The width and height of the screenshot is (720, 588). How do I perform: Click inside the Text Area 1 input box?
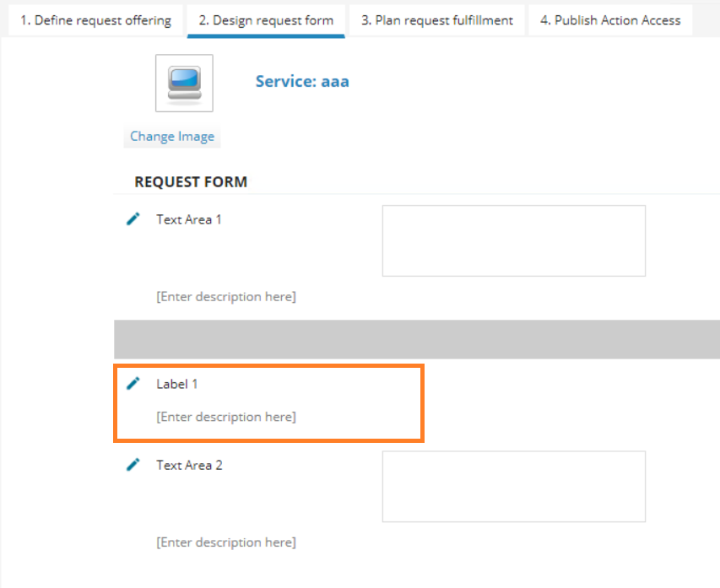513,240
